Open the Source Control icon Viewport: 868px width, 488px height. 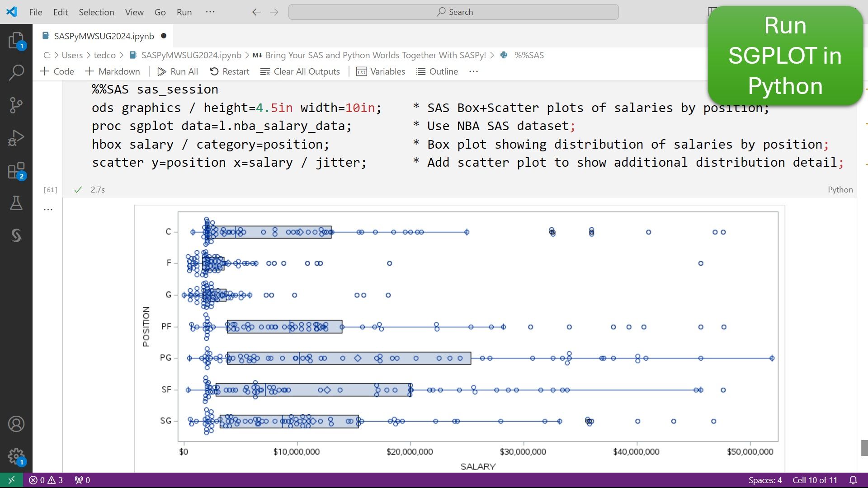click(x=16, y=105)
